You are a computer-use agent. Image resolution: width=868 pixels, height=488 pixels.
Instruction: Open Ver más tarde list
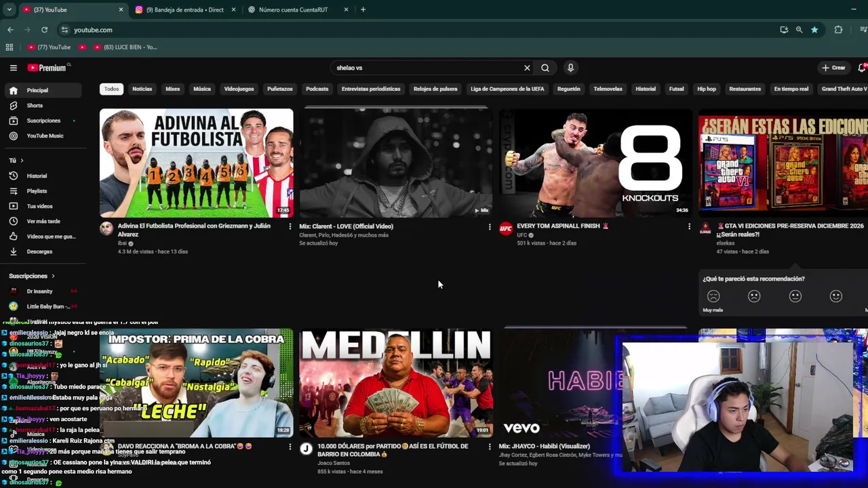click(x=43, y=221)
